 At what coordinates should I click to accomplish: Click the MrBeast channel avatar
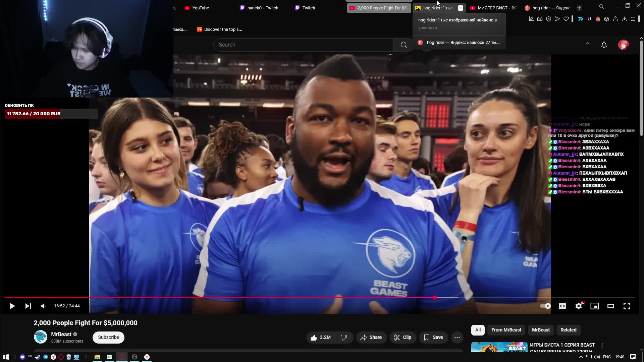(41, 337)
